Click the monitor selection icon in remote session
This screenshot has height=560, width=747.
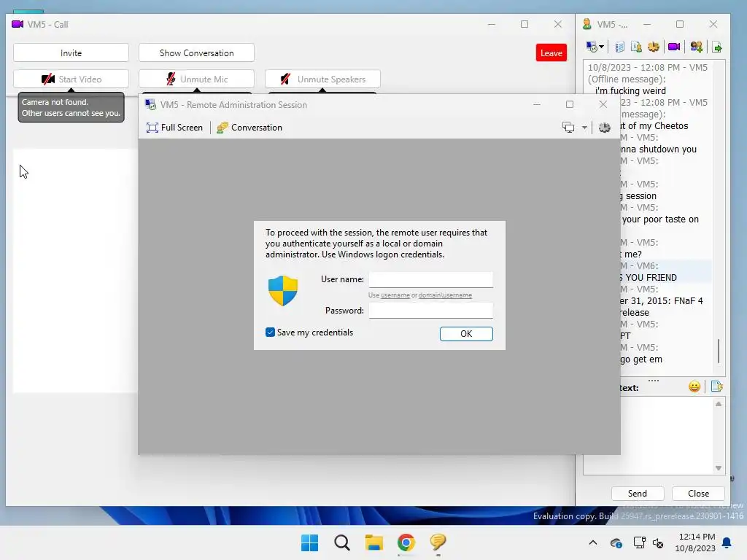point(568,127)
